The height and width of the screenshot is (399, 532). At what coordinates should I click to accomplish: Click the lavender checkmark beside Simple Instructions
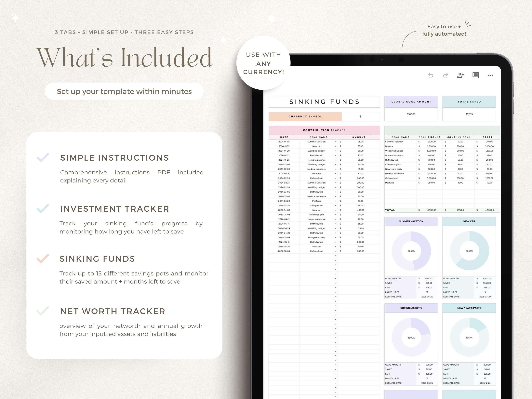43,158
